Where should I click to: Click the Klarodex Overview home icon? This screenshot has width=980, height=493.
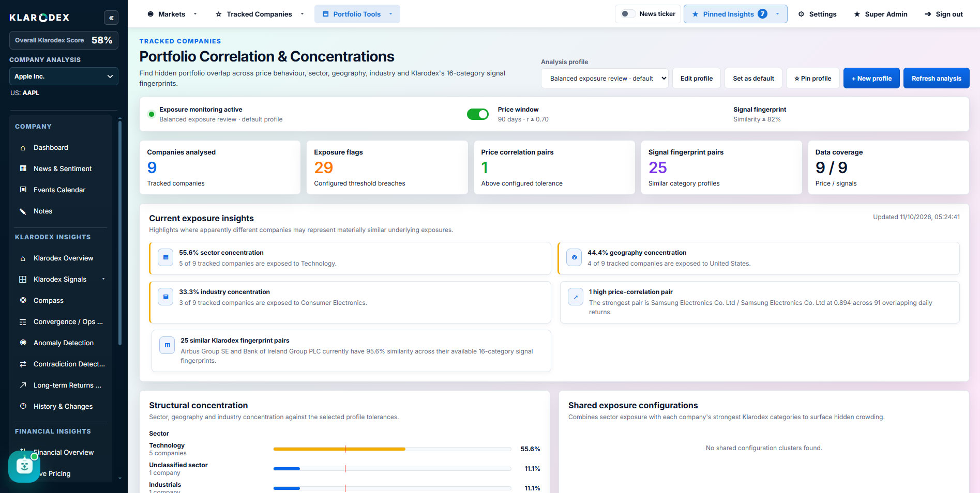(23, 258)
